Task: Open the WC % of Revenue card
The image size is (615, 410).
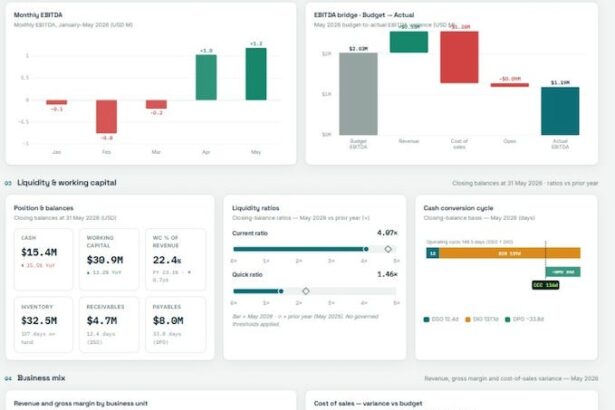Action: pos(175,259)
